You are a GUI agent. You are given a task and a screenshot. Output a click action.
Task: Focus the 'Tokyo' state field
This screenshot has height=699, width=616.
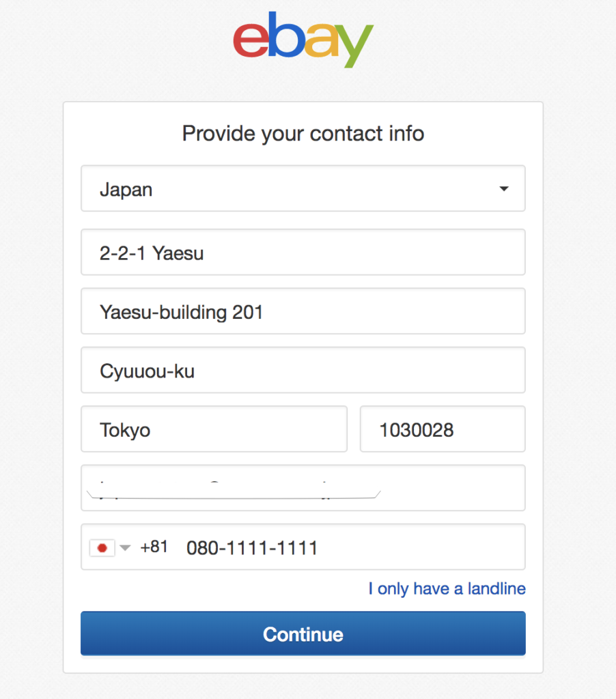(x=214, y=429)
